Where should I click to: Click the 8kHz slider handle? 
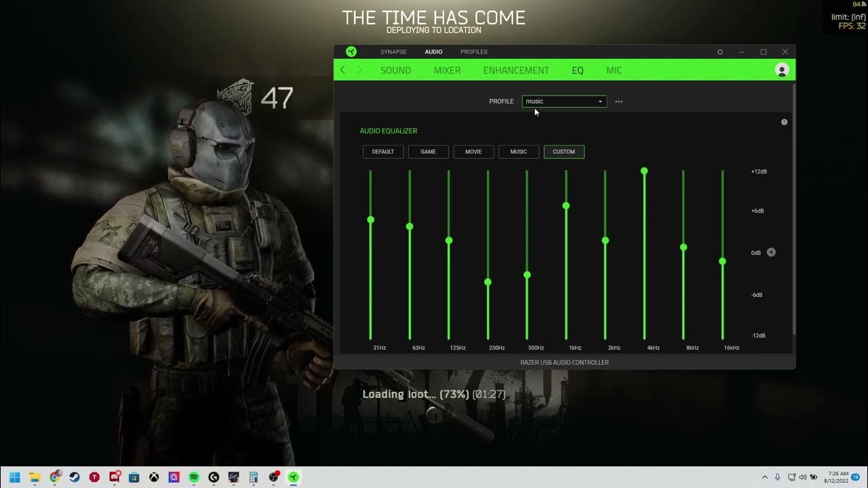click(x=684, y=247)
